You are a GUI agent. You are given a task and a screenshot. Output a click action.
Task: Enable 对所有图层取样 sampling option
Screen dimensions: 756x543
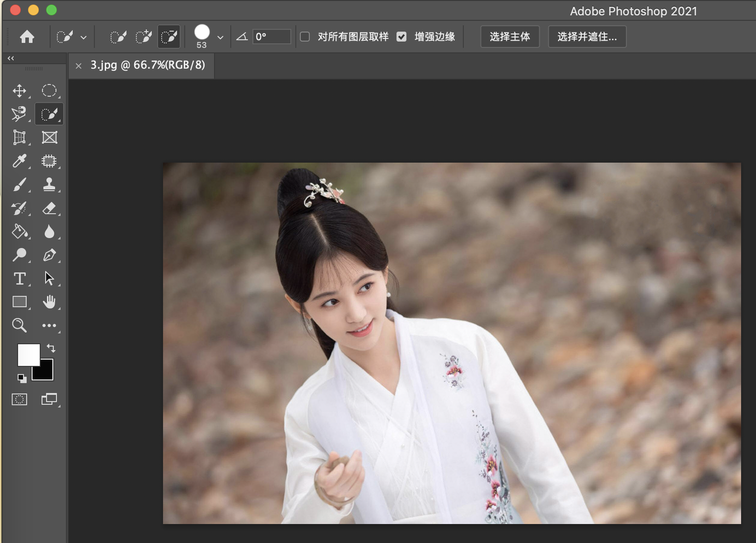point(305,37)
